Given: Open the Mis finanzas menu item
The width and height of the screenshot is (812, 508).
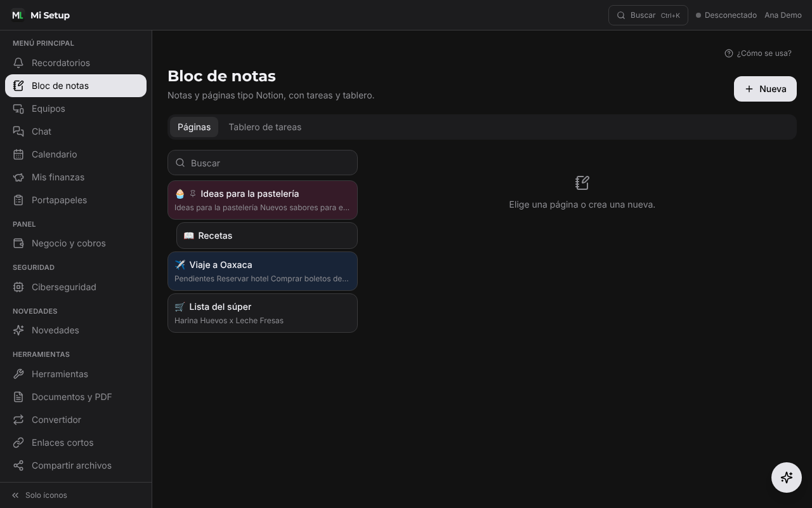Looking at the screenshot, I should (75, 177).
